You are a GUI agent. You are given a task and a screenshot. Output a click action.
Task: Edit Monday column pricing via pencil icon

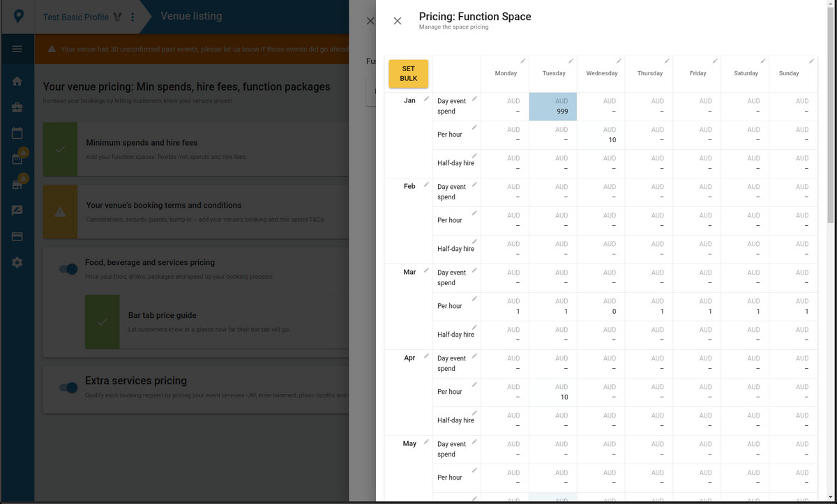522,61
